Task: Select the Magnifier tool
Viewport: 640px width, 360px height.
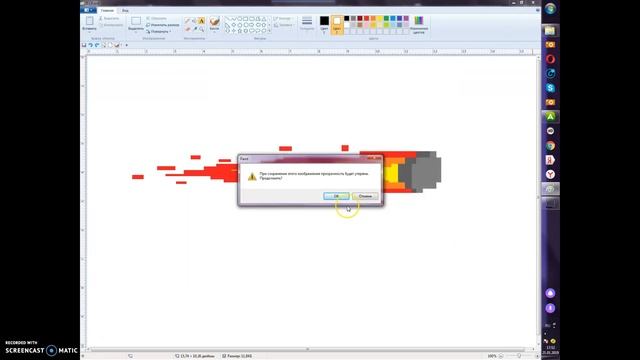Action: pyautogui.click(x=201, y=29)
